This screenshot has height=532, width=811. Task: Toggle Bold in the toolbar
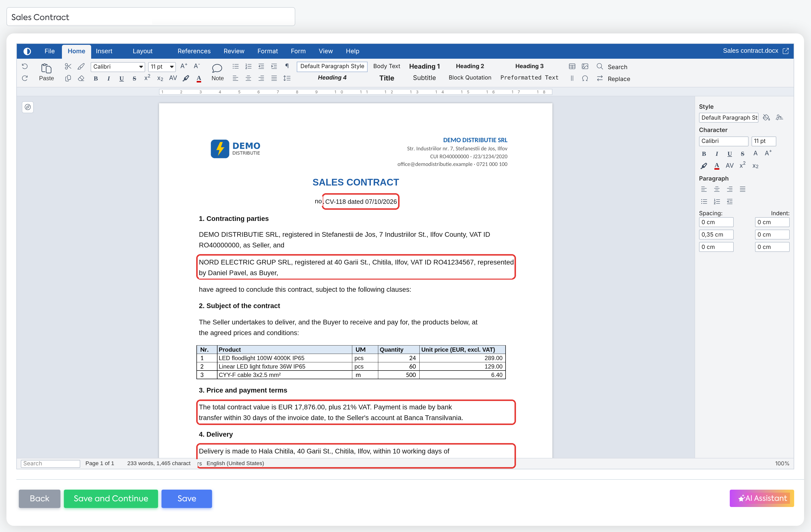[x=96, y=78]
